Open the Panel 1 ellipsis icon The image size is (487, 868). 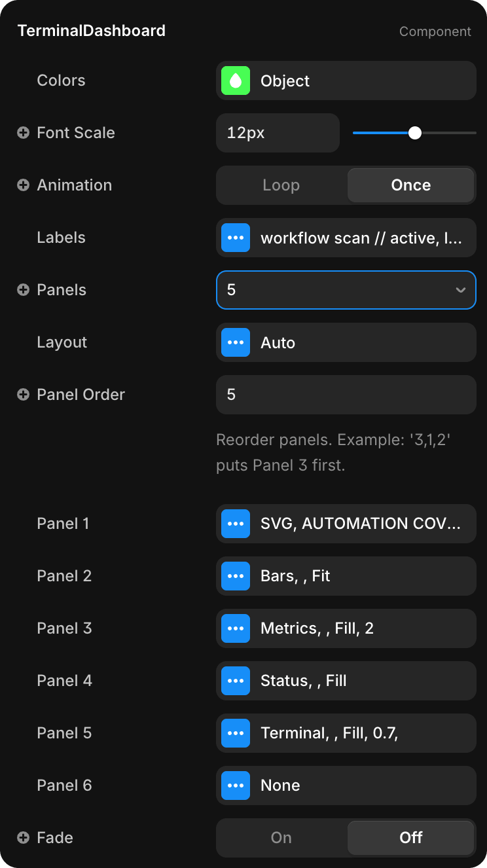pyautogui.click(x=236, y=524)
